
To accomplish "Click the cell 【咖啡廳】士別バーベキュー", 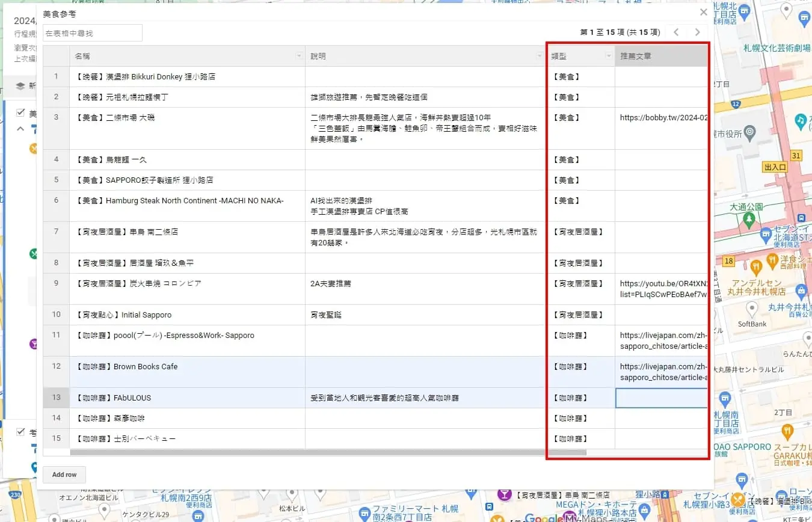I will pos(188,438).
